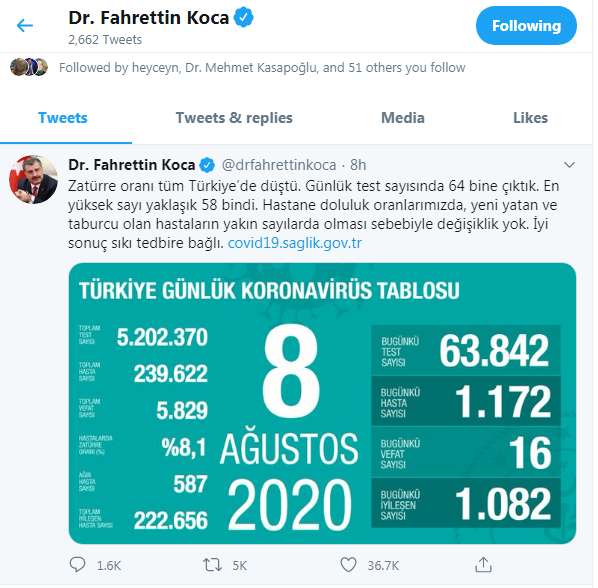This screenshot has height=588, width=598.
Task: Click the reply speech bubble icon
Action: [77, 564]
